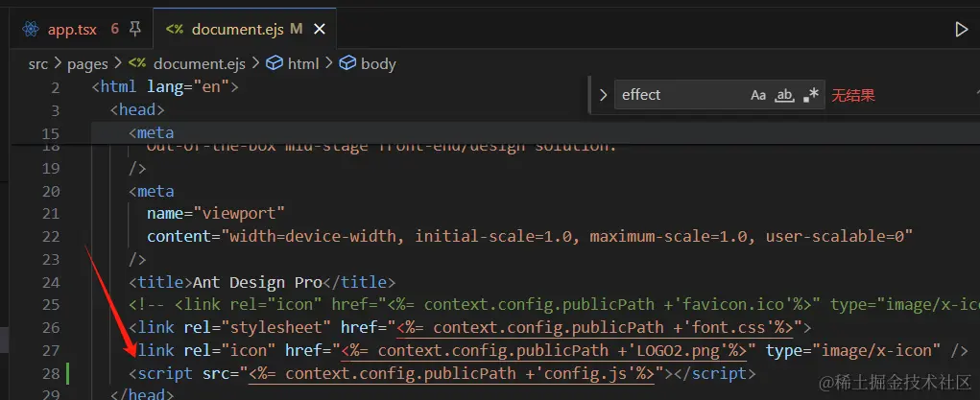Open 'src' breadcrumb
The image size is (980, 400).
point(38,63)
